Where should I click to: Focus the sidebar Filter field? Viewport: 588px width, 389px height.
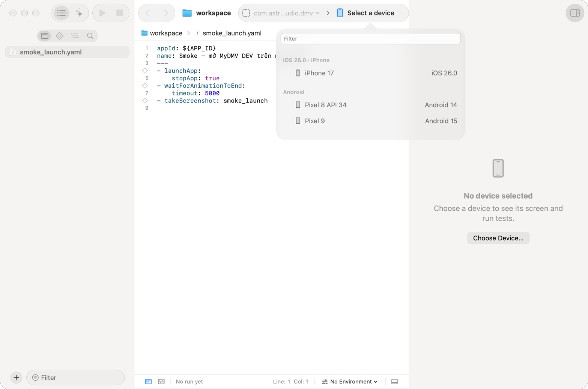[x=75, y=378]
